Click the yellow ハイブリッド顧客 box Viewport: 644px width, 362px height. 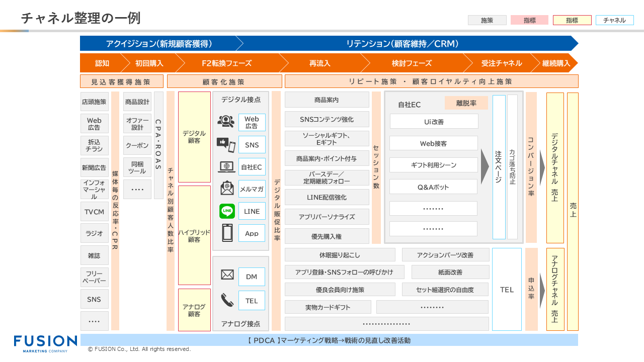click(x=194, y=235)
